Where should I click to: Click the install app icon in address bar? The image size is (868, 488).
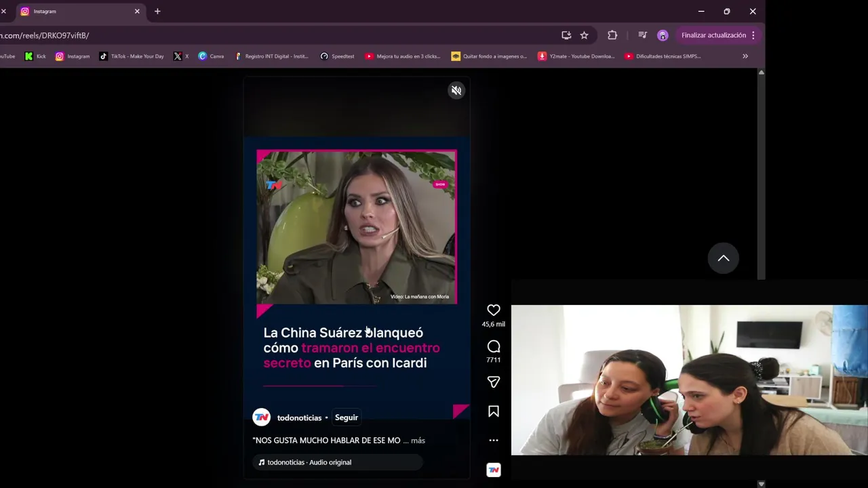pos(566,35)
